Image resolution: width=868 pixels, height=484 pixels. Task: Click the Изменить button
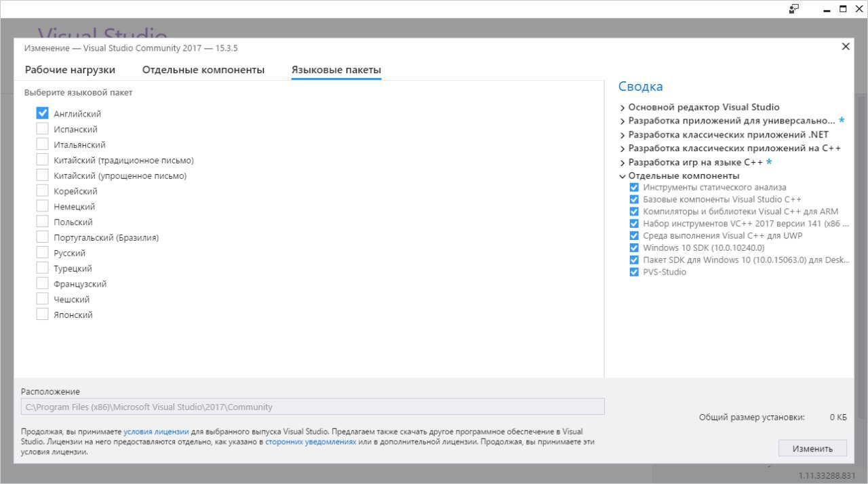tap(812, 448)
